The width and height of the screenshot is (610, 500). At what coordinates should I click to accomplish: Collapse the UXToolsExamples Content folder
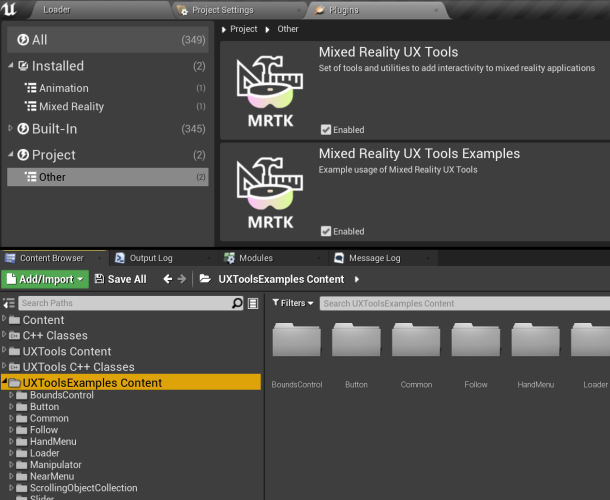4,382
